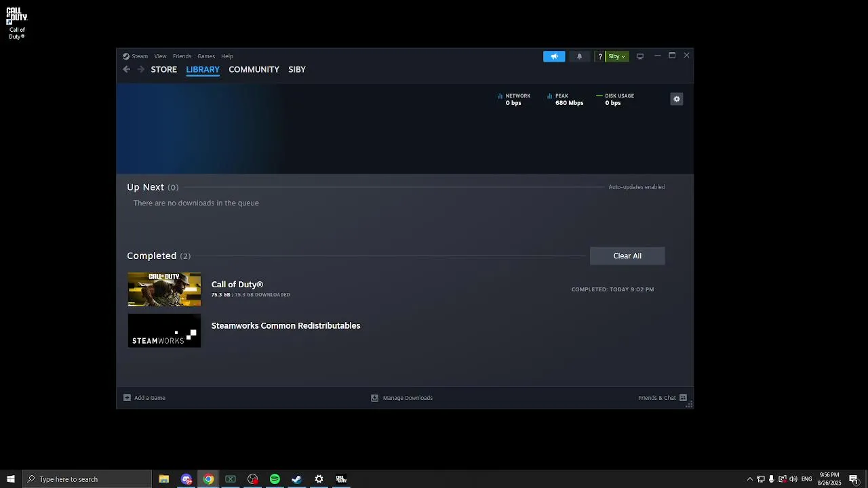Open Steam notifications bell

point(579,56)
